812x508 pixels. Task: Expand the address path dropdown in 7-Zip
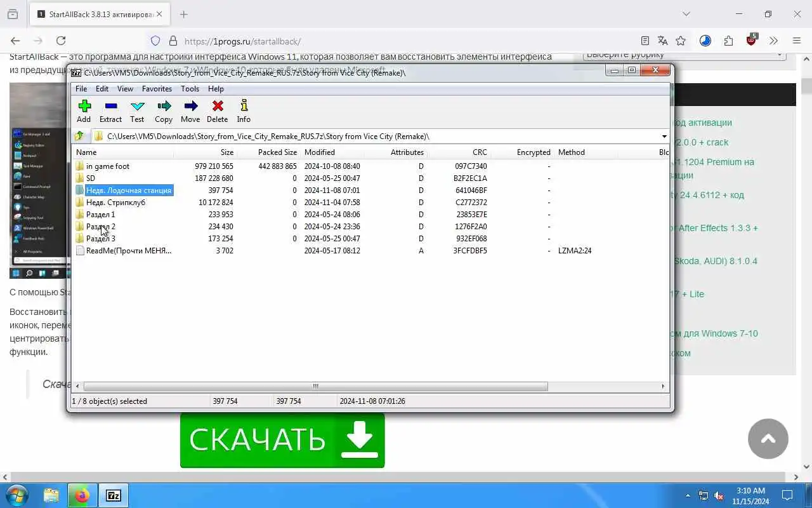[x=664, y=137]
